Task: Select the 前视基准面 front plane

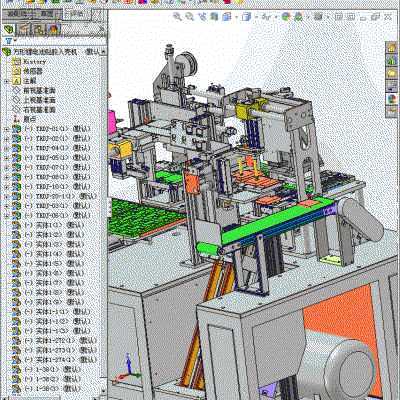Action: point(34,90)
